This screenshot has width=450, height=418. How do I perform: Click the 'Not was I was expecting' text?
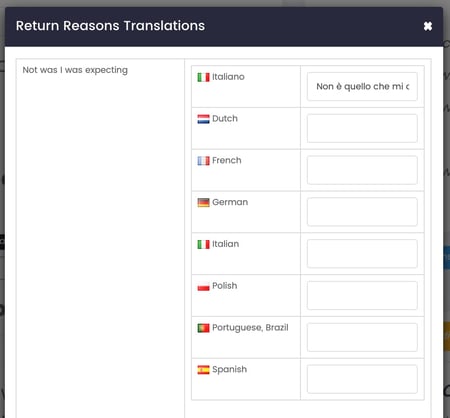point(75,70)
